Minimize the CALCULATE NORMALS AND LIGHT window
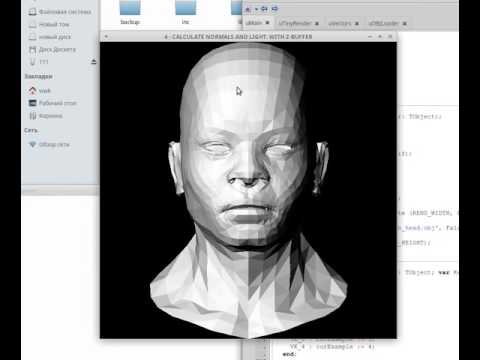 pyautogui.click(x=370, y=36)
